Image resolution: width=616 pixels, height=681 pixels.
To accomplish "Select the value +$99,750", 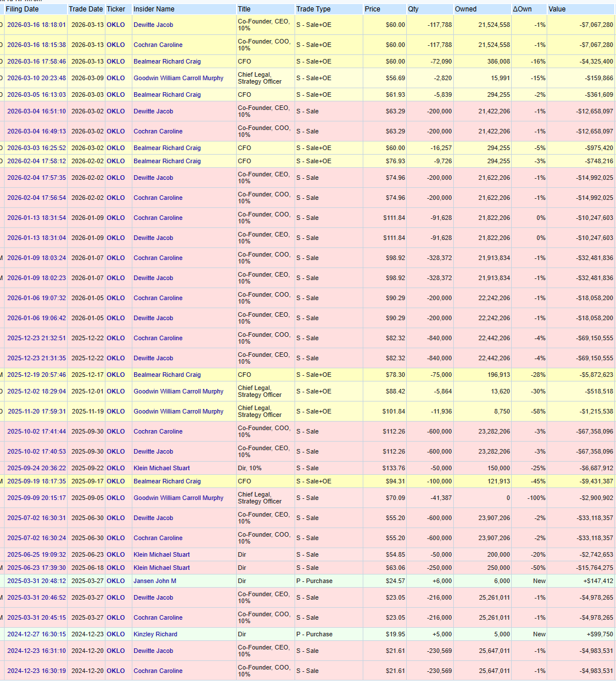I will pos(600,634).
